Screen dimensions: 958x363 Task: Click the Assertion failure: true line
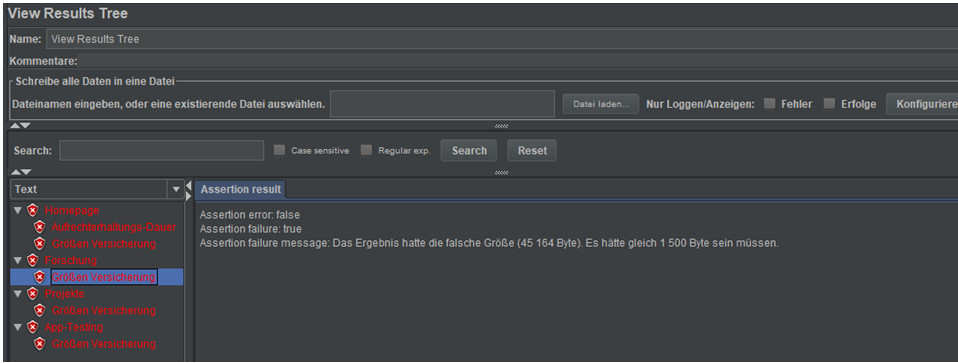coord(250,229)
